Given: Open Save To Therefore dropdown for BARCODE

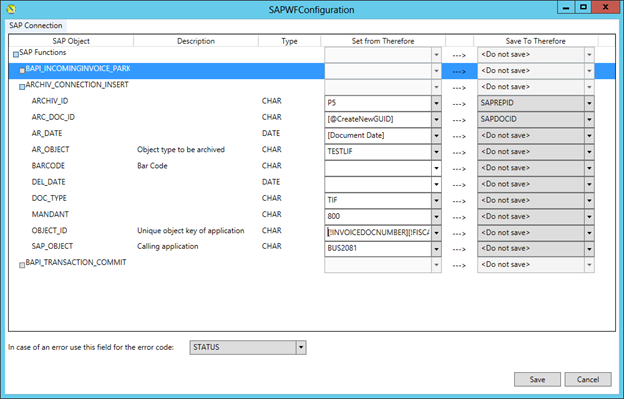Looking at the screenshot, I should tap(589, 168).
